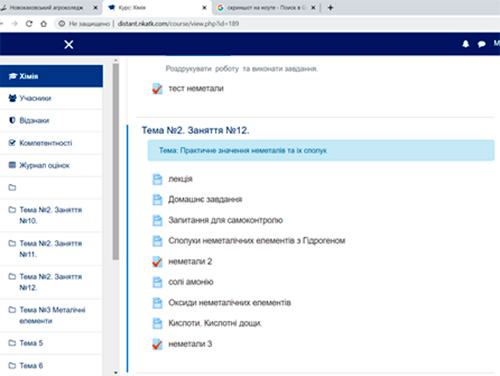Open Оксиди неметалічних елементів link
The width and height of the screenshot is (500, 376).
click(229, 303)
